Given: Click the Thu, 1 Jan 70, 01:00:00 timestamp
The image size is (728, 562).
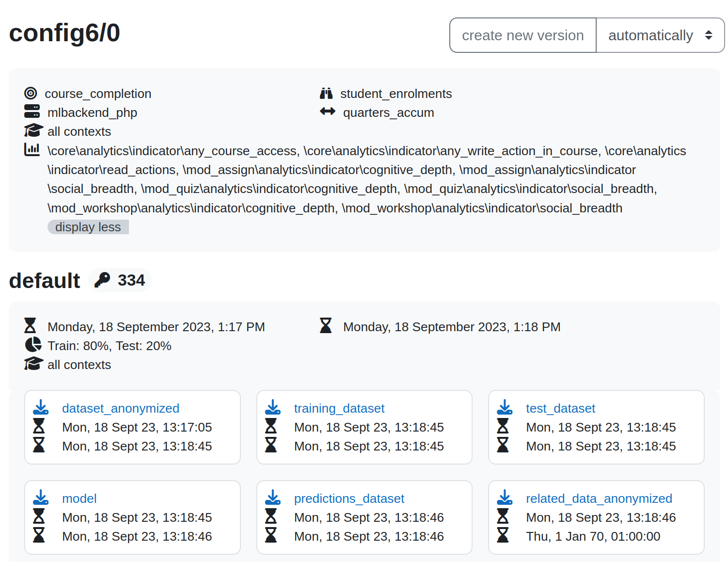Looking at the screenshot, I should pos(593,536).
